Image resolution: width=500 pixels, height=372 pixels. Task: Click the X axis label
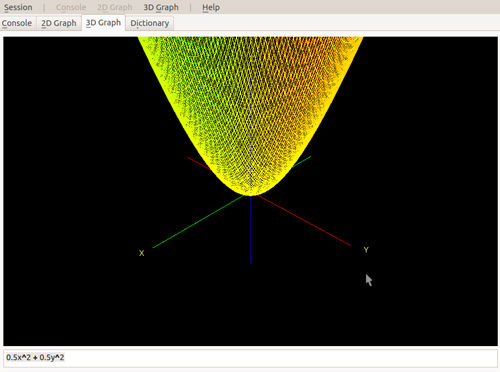[141, 253]
